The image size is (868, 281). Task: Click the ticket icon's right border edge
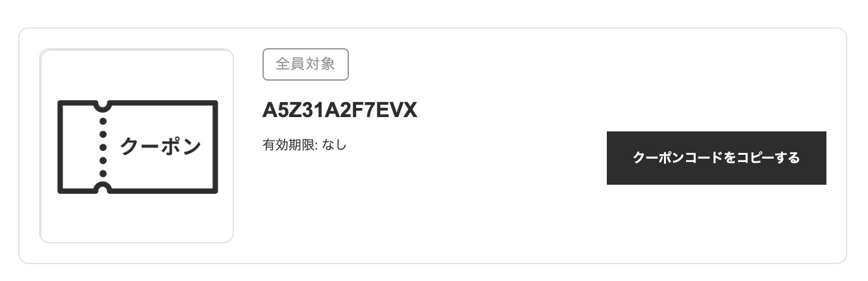(x=216, y=147)
